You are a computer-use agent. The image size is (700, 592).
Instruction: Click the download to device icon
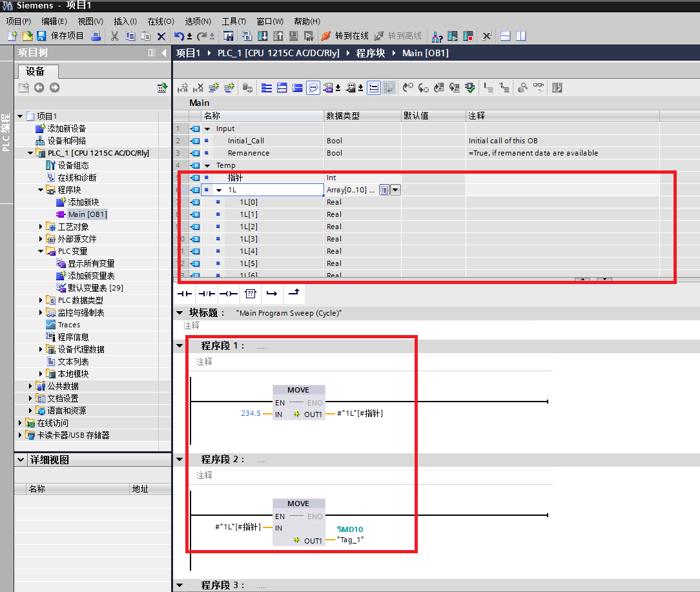(262, 36)
